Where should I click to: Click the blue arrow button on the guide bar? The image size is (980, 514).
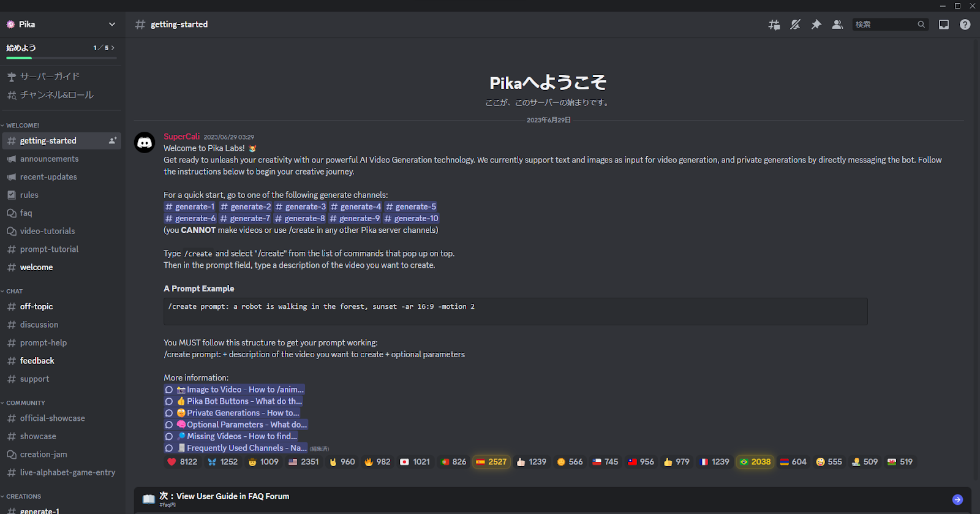pyautogui.click(x=957, y=500)
